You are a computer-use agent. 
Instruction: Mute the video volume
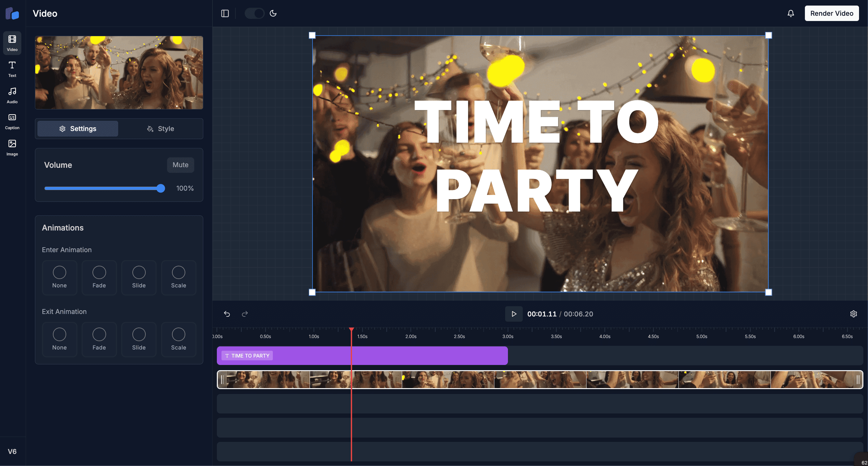[x=180, y=165]
